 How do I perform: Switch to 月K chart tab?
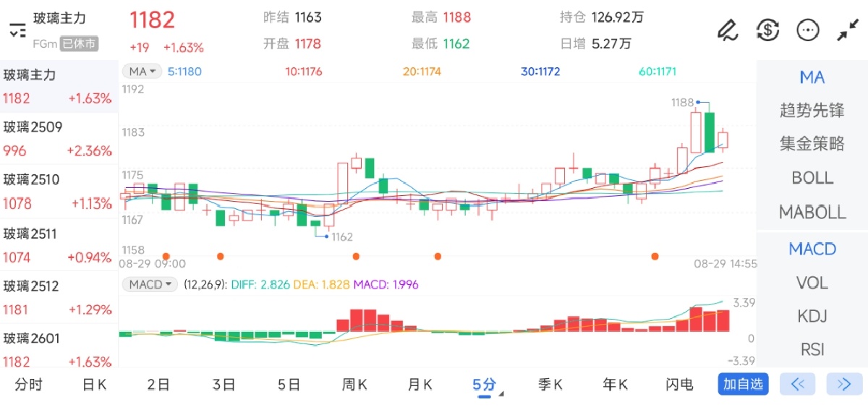tap(420, 384)
